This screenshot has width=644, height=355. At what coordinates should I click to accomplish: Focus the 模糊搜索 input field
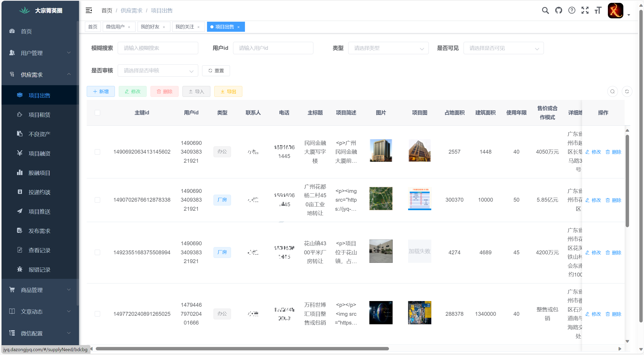click(x=158, y=48)
